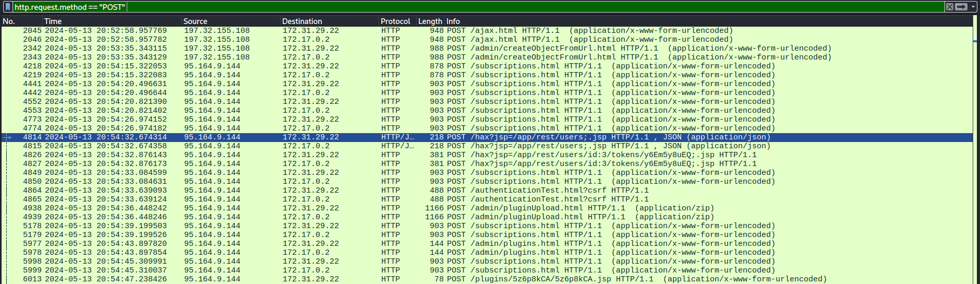This screenshot has height=284, width=980.
Task: Select packet 2045 POST /ajax.html row
Action: pyautogui.click(x=487, y=31)
